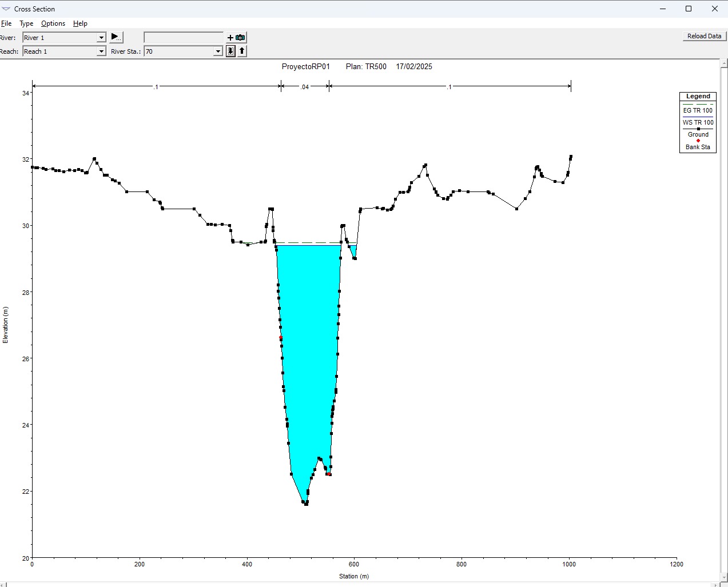
Task: Click the add snapshot camera icon
Action: (236, 38)
